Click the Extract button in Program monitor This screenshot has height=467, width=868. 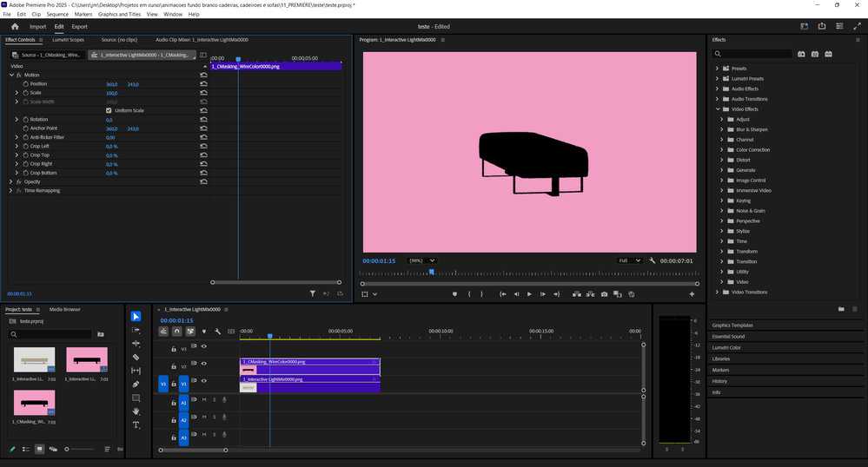[590, 294]
